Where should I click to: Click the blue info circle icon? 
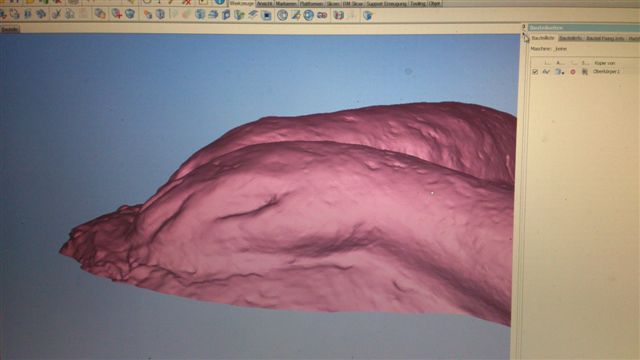[x=220, y=2]
